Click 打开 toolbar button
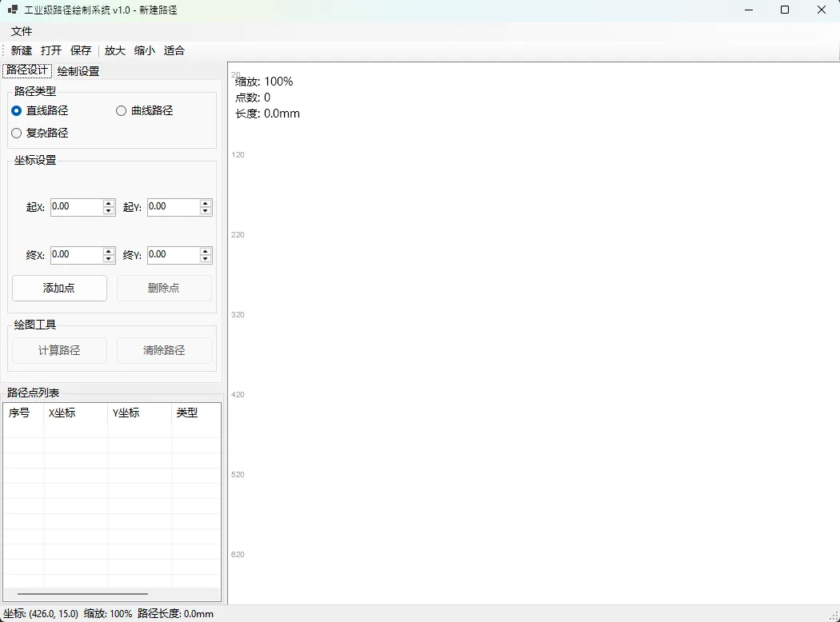This screenshot has height=622, width=840. point(51,50)
